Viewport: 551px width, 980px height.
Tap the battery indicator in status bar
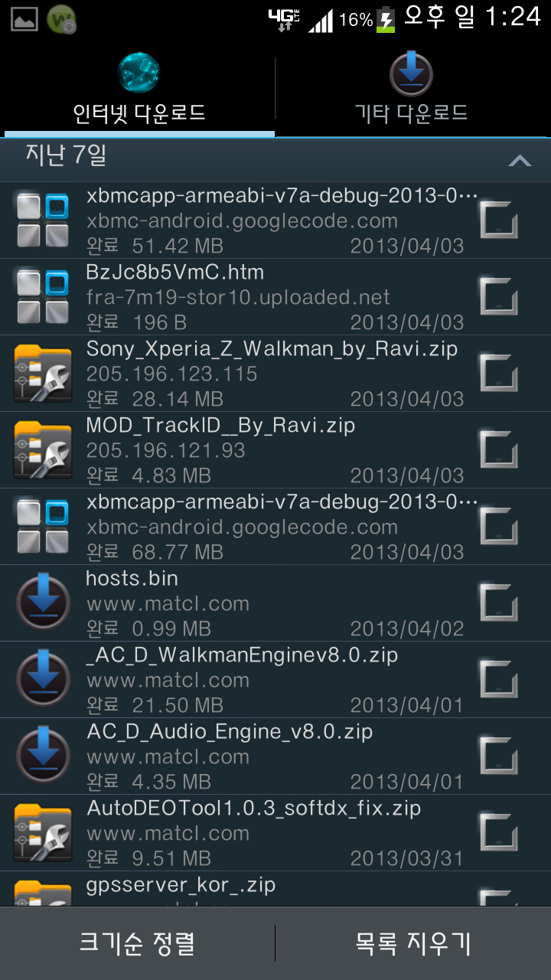point(386,19)
